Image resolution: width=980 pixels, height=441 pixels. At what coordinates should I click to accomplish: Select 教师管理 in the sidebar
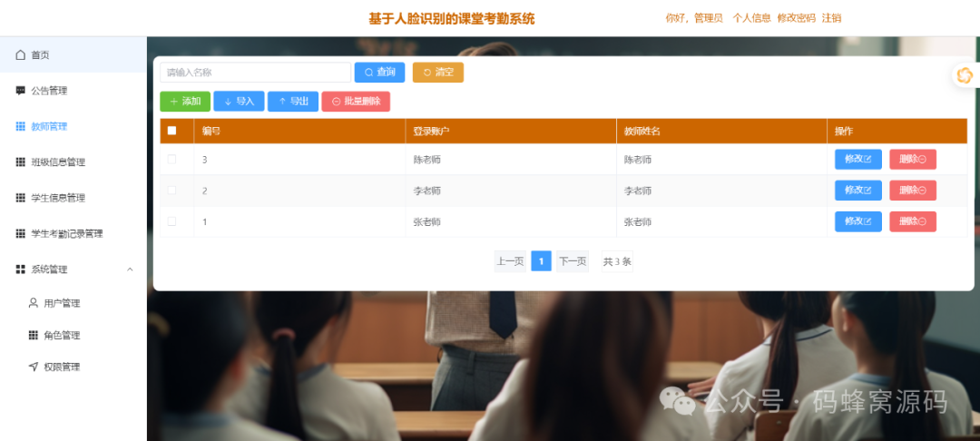73,126
